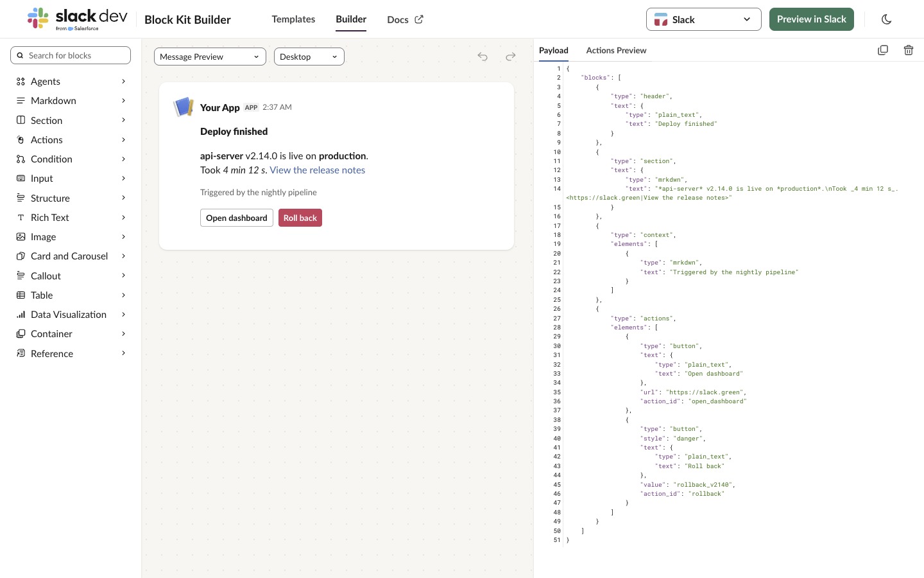Click the Image block icon
This screenshot has height=578, width=924.
pyautogui.click(x=21, y=237)
